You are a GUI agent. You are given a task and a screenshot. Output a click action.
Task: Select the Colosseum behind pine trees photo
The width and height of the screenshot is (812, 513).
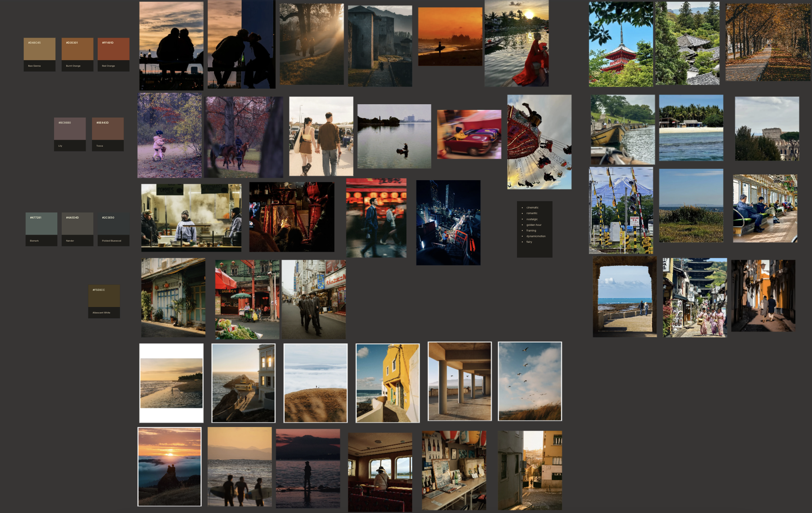[767, 129]
